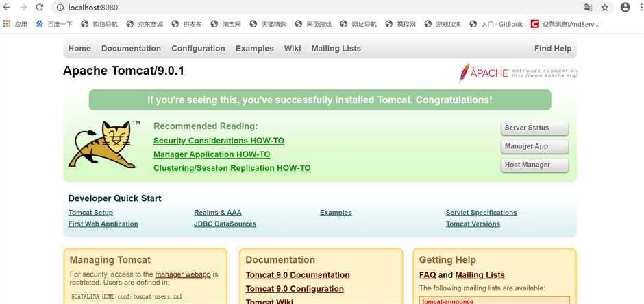
Task: Reload the page with refresh icon
Action: coord(40,7)
